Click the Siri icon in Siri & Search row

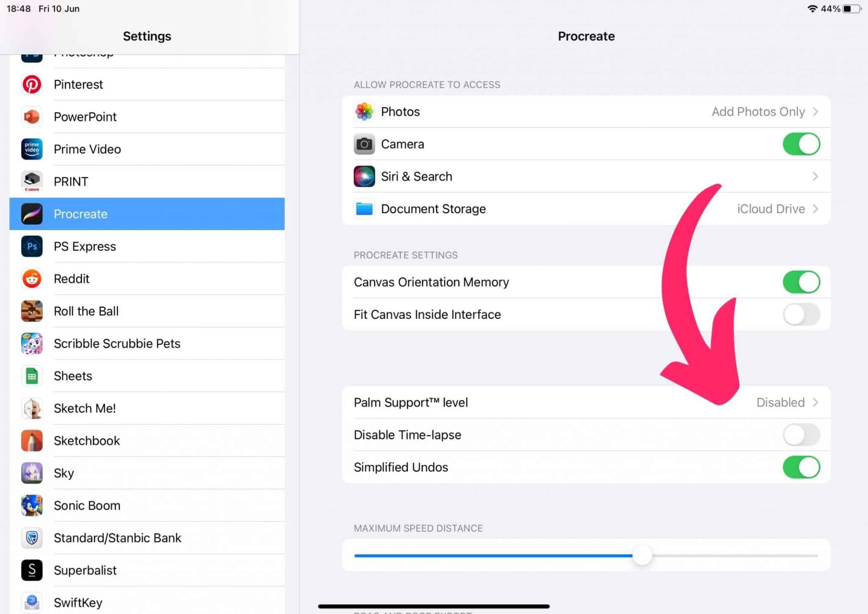point(364,176)
